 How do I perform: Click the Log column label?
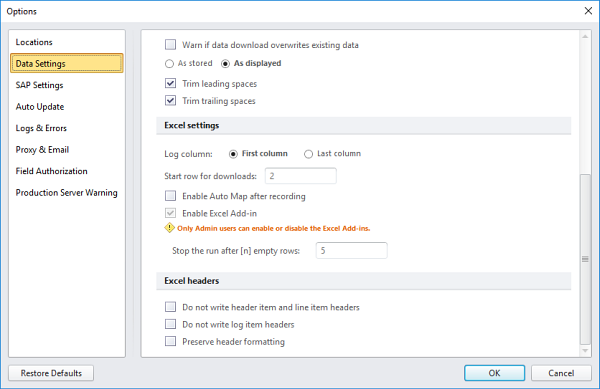coord(188,154)
